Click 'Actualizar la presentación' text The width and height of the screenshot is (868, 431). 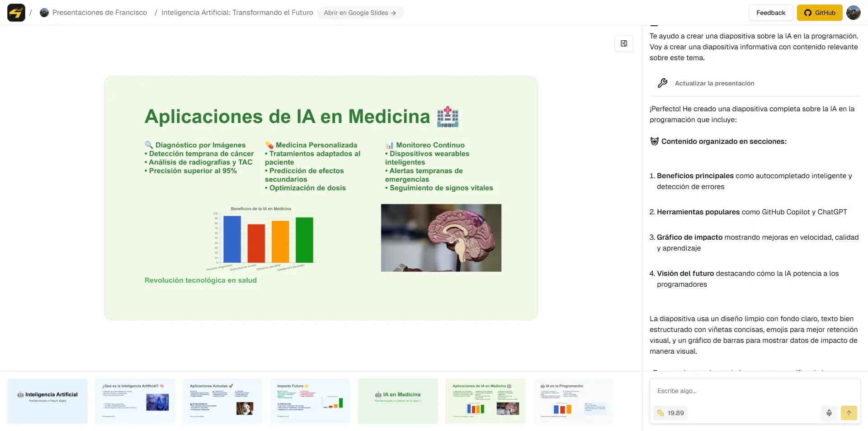tap(714, 83)
